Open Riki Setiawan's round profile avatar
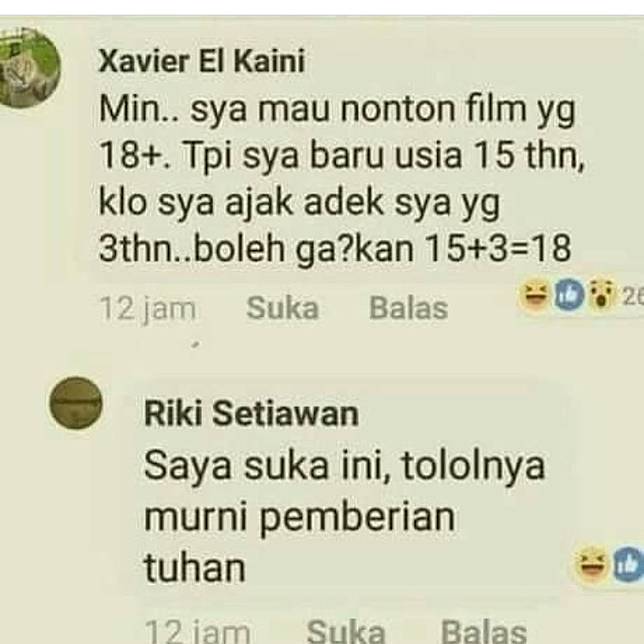The height and width of the screenshot is (644, 644). (76, 402)
